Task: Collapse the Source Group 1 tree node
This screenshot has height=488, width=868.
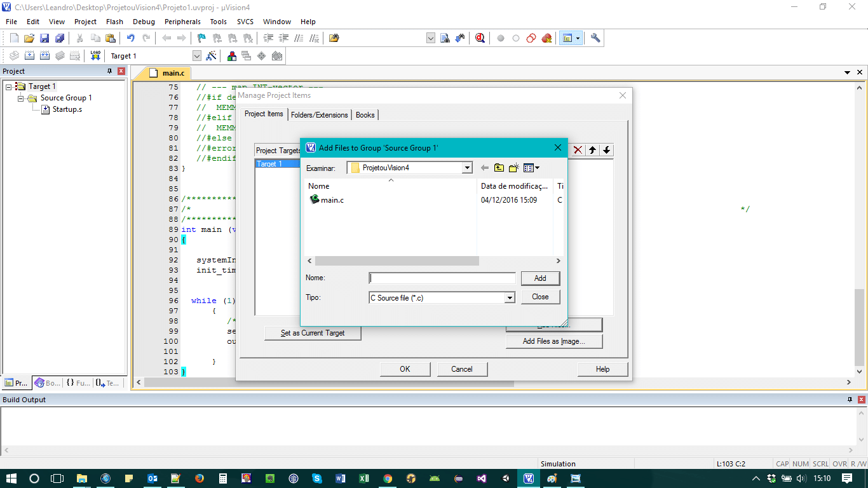Action: click(x=21, y=98)
